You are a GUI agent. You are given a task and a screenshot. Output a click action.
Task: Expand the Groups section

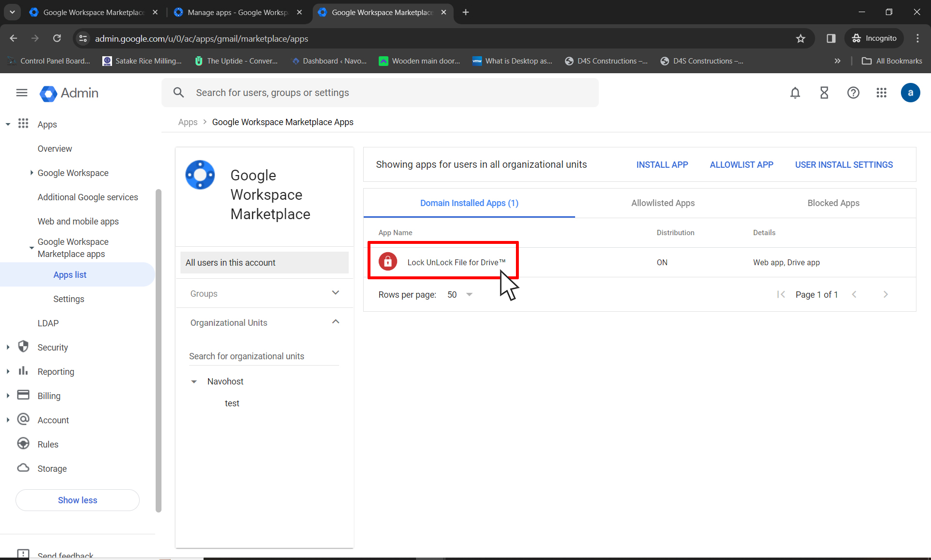[x=335, y=293]
